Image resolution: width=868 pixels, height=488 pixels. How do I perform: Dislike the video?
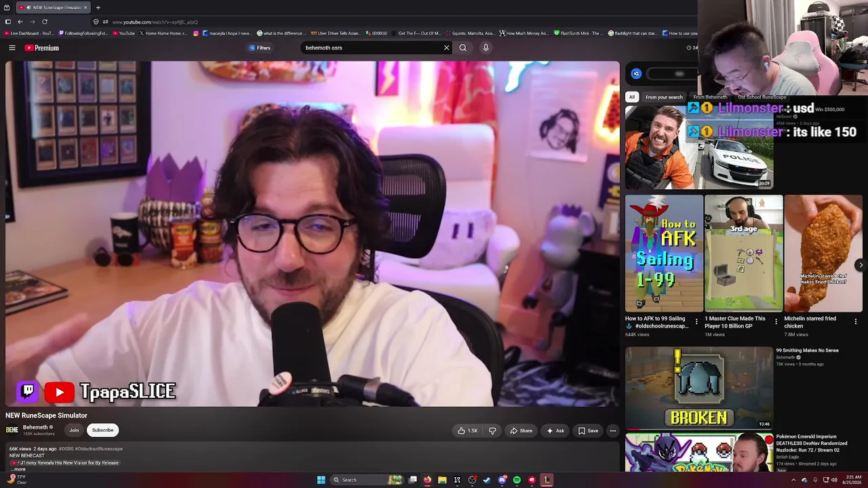(492, 430)
